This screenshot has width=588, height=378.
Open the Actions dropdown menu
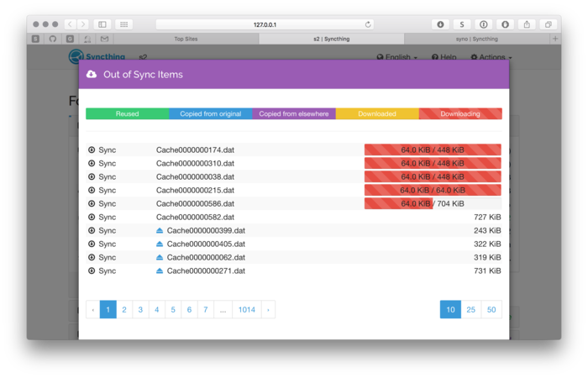(x=491, y=57)
